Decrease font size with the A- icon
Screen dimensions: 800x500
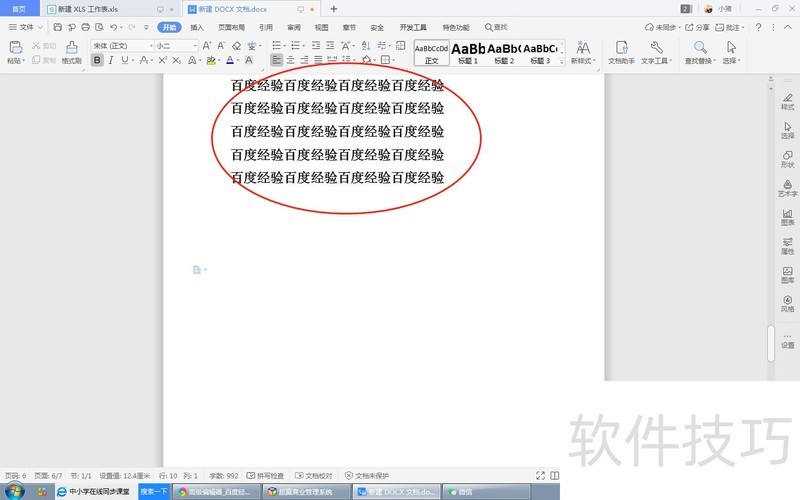pyautogui.click(x=221, y=46)
